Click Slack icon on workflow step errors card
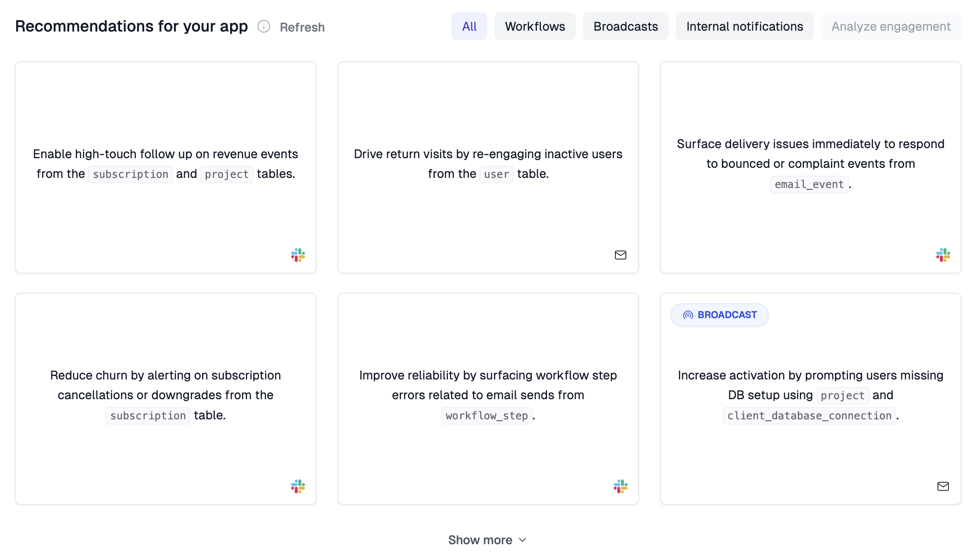980x560 pixels. point(620,486)
